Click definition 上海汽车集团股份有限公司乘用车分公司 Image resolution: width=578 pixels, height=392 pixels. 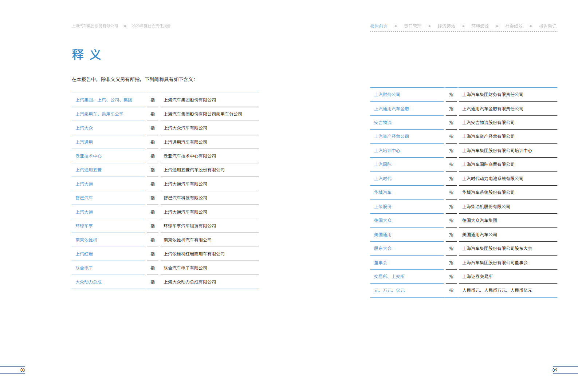[203, 114]
